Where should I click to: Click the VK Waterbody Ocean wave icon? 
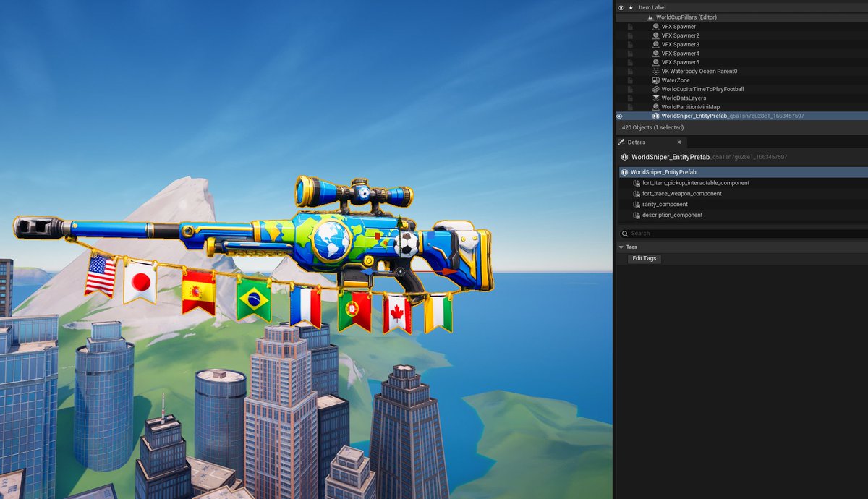point(655,71)
